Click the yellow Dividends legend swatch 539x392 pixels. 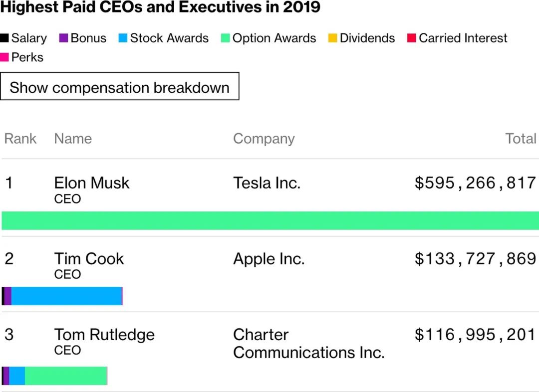coord(332,38)
